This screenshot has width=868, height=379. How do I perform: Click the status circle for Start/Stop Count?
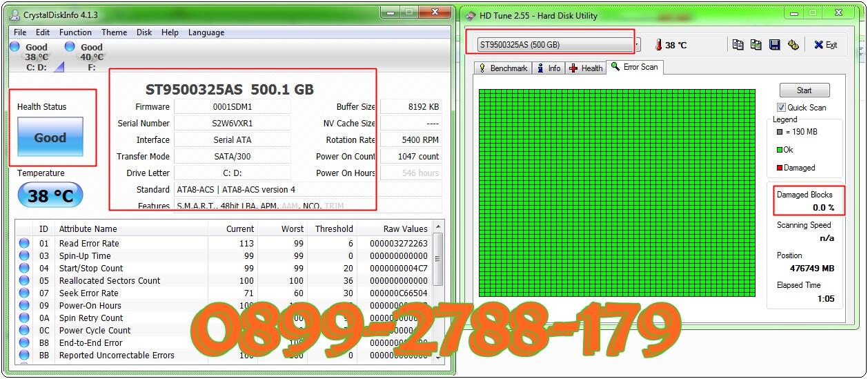point(24,268)
